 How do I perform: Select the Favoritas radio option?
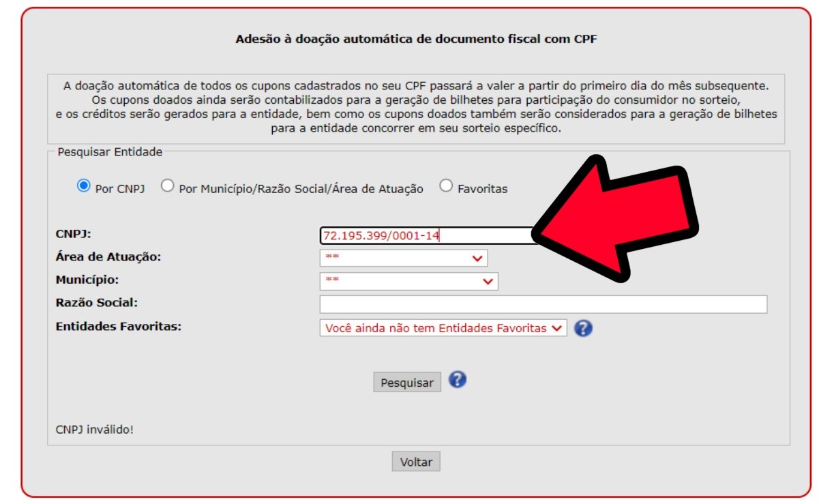[446, 186]
